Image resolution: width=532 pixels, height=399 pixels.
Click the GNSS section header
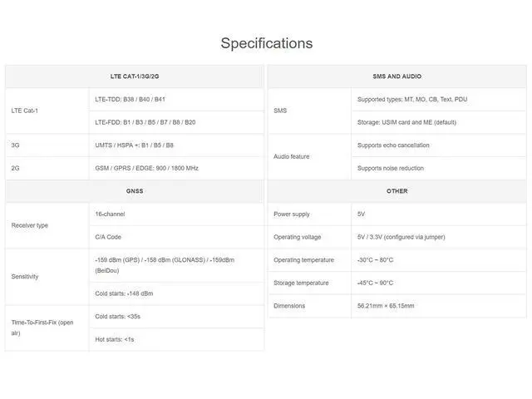(135, 191)
